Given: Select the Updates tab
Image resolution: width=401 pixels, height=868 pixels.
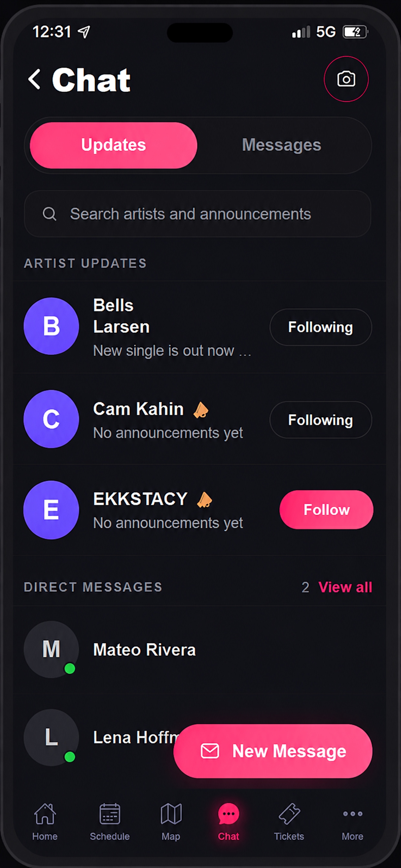Looking at the screenshot, I should pos(114,145).
